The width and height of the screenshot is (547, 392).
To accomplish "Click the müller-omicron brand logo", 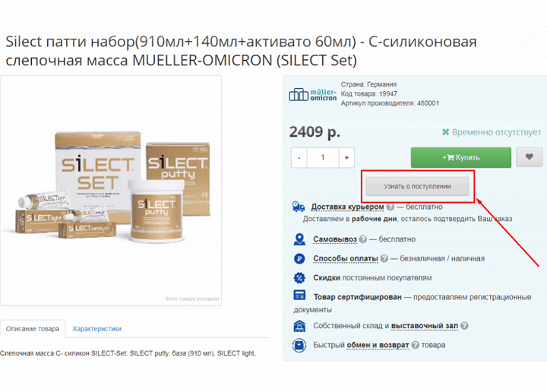I will (312, 94).
